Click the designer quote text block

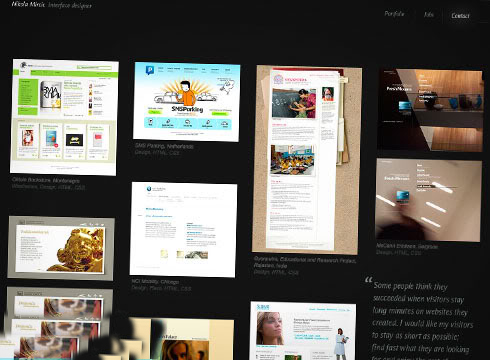[422, 318]
